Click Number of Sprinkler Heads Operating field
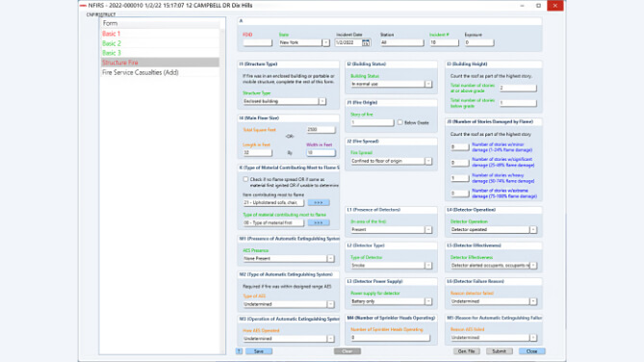Viewport: 644px width, 362px height. click(390, 338)
